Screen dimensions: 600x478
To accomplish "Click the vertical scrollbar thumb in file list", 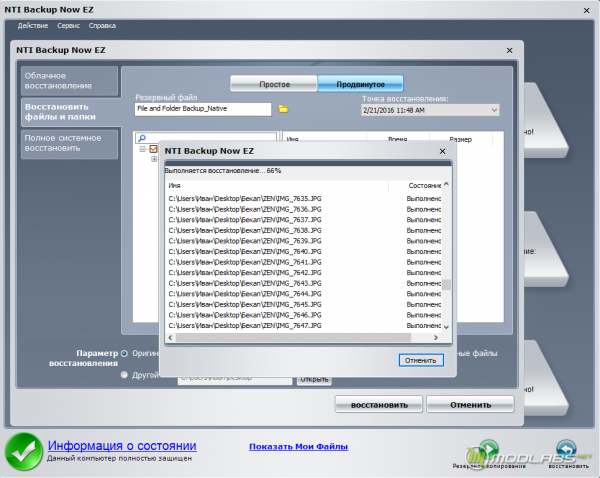I will [x=446, y=285].
